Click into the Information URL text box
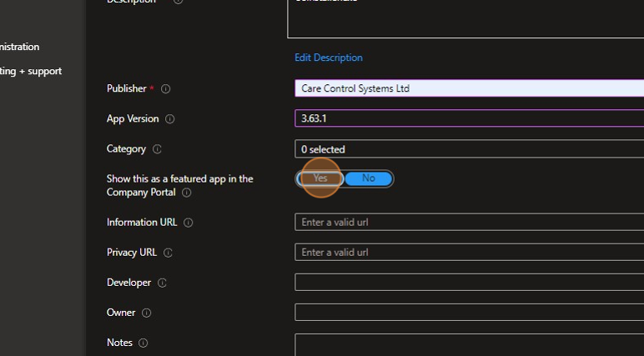Image resolution: width=644 pixels, height=356 pixels. click(x=467, y=223)
